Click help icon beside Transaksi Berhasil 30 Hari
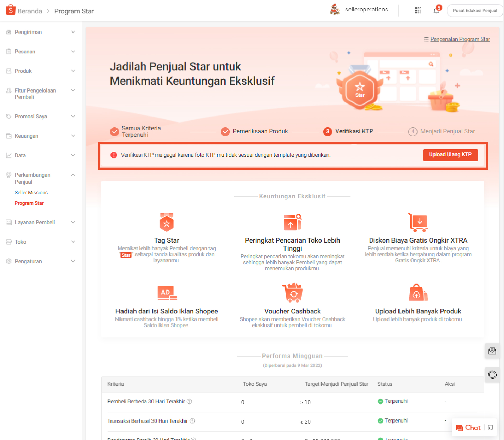The width and height of the screenshot is (504, 440). pos(192,421)
